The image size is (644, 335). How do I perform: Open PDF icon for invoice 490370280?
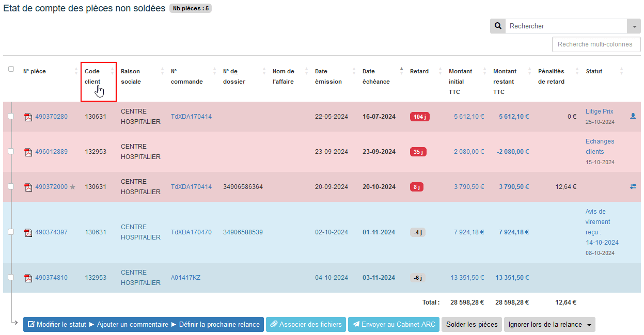(28, 117)
